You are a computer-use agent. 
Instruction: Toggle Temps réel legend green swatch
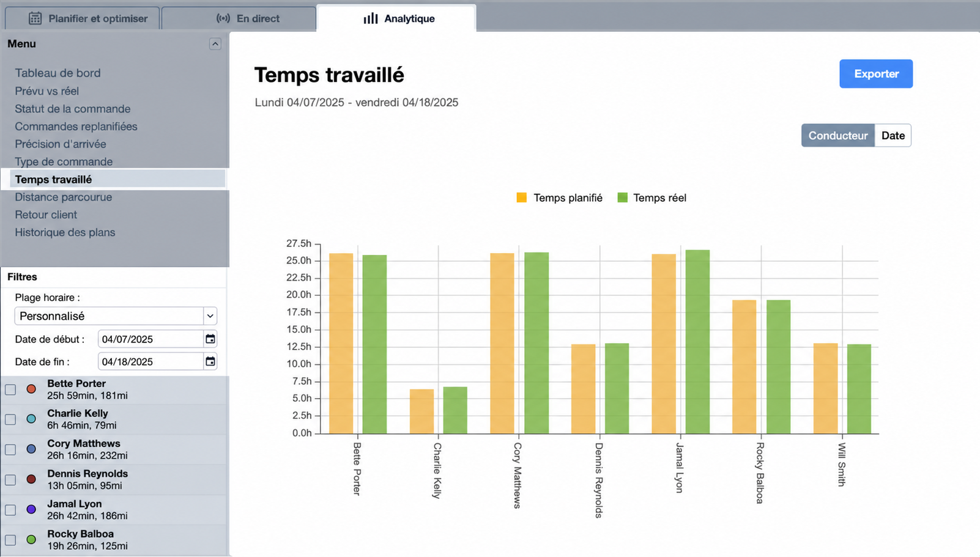coord(623,197)
